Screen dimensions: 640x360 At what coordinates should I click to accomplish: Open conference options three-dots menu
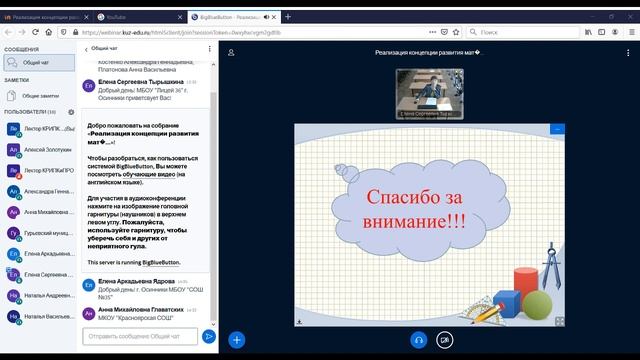628,53
